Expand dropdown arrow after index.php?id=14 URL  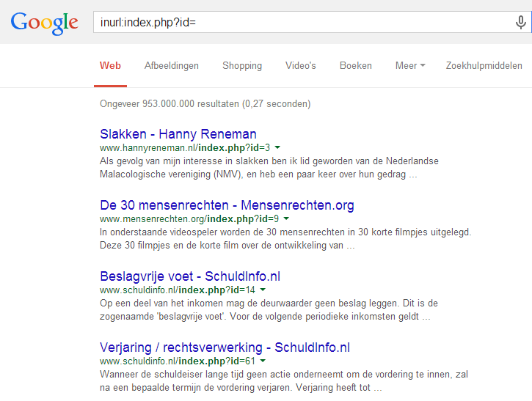point(263,290)
